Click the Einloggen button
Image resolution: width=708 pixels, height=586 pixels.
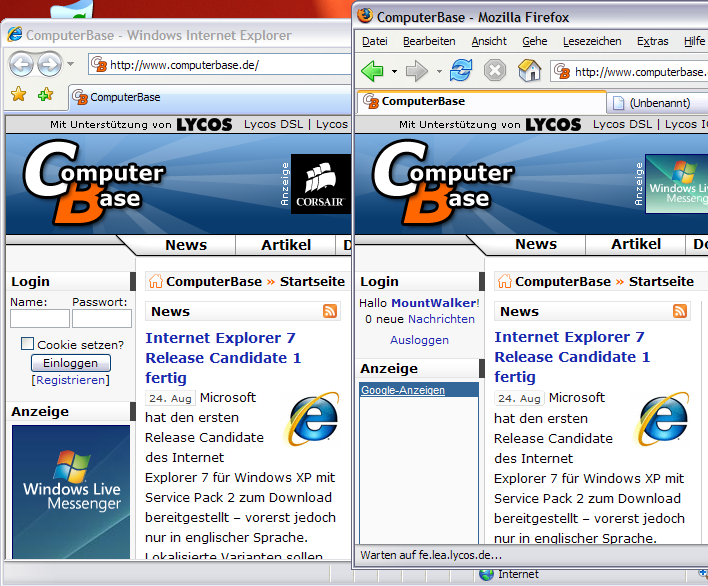click(70, 363)
